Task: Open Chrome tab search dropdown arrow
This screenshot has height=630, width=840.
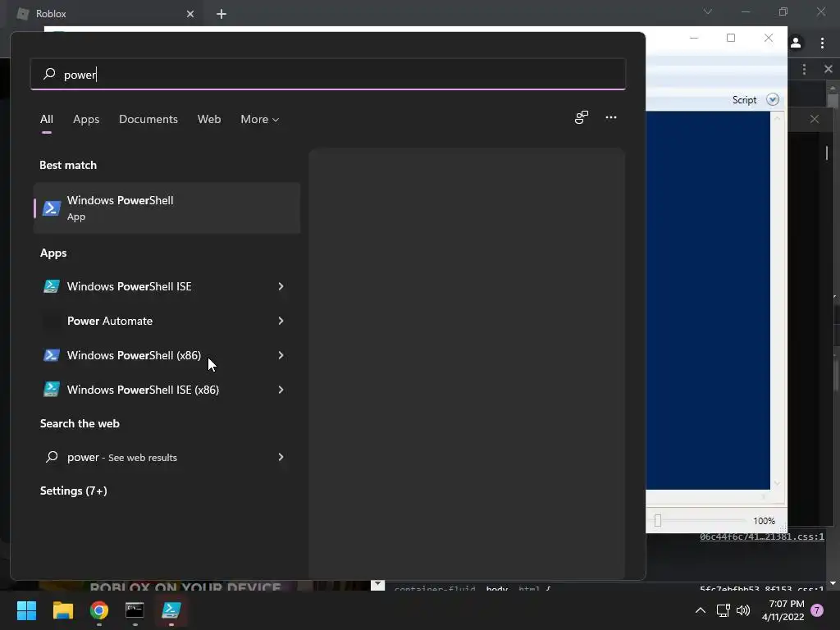Action: [708, 11]
